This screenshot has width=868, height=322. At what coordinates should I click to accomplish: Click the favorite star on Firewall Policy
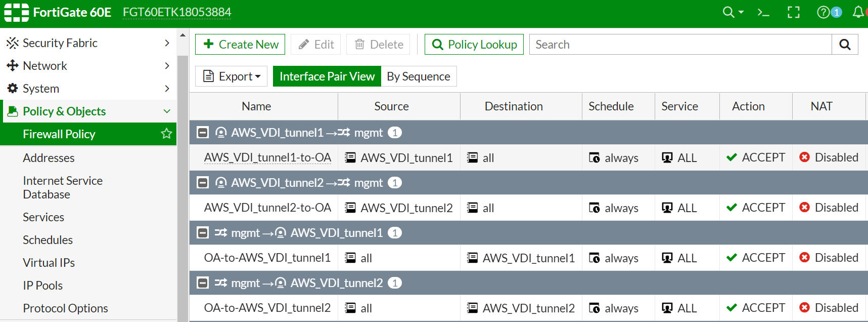[x=166, y=134]
